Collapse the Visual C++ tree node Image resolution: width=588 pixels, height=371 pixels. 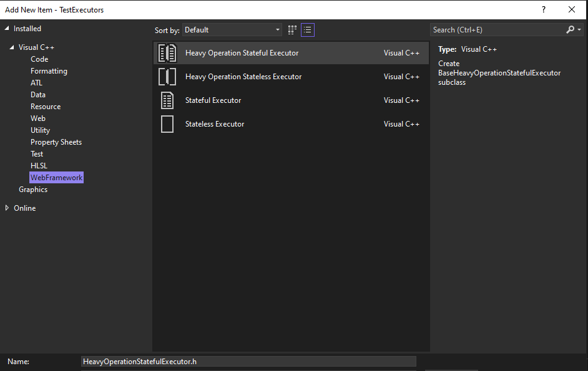tap(12, 47)
